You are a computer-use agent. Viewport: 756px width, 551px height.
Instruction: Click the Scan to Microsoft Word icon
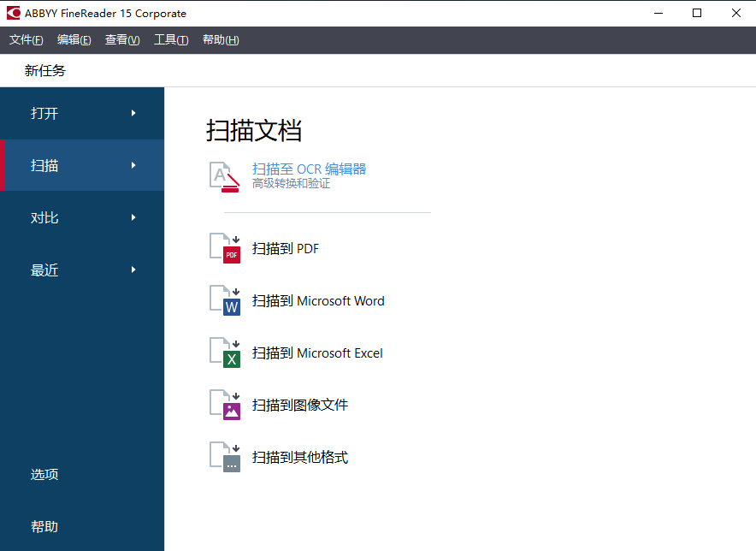224,300
